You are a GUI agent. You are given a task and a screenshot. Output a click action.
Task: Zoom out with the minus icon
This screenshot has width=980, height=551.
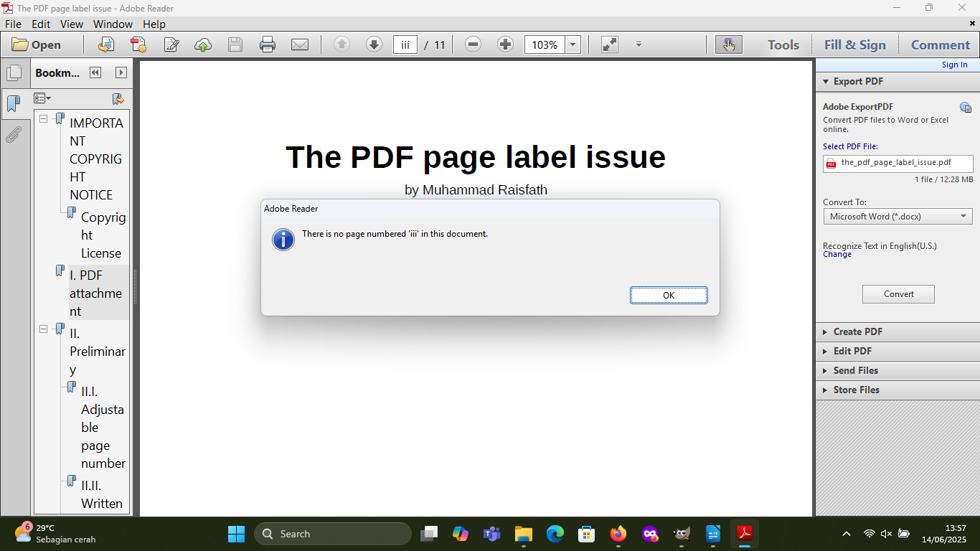473,44
